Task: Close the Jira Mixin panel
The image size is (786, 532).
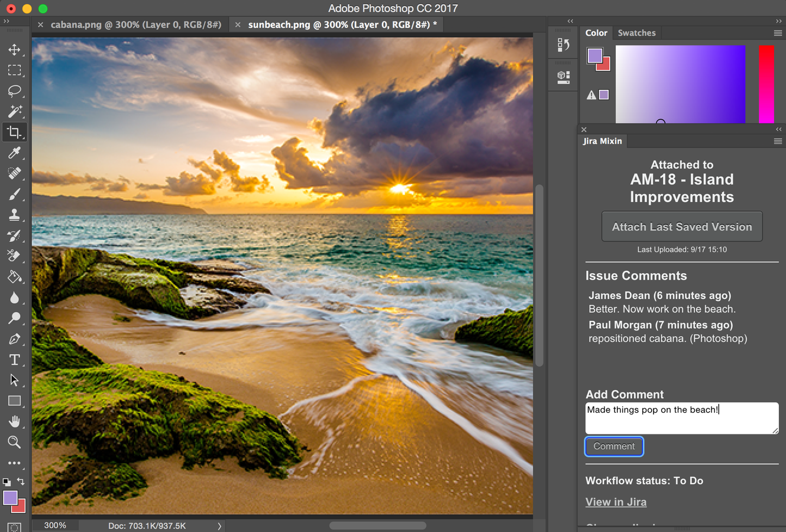Action: 584,129
